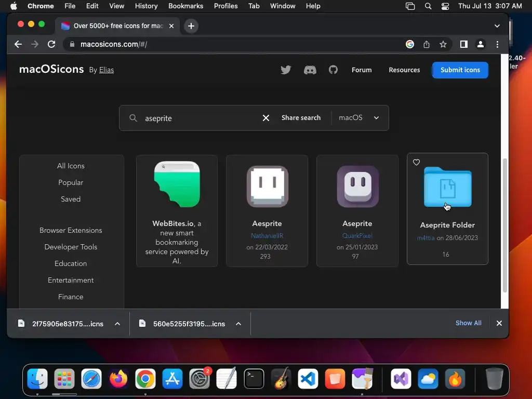
Task: Launch Safari from the Dock
Action: click(x=91, y=379)
